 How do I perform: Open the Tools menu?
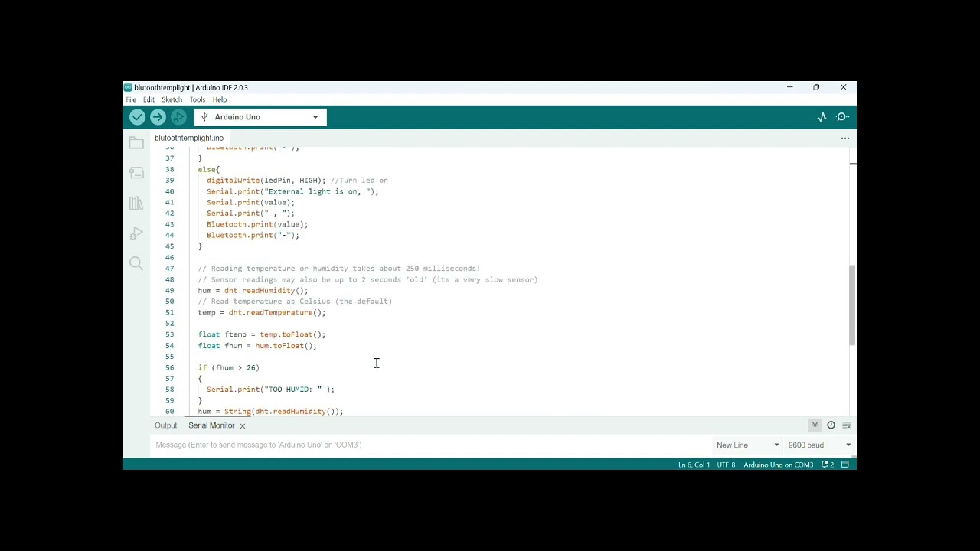[x=198, y=99]
